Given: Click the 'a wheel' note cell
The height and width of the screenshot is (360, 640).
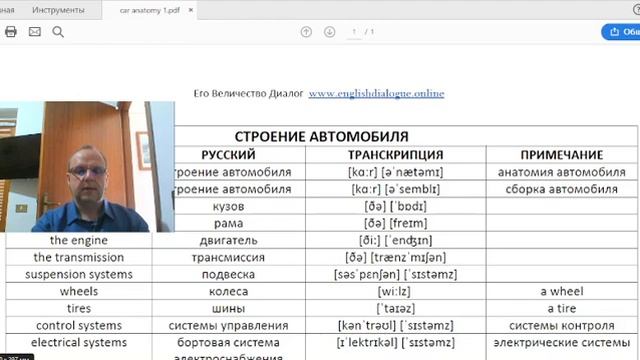Looking at the screenshot, I should click(562, 291).
